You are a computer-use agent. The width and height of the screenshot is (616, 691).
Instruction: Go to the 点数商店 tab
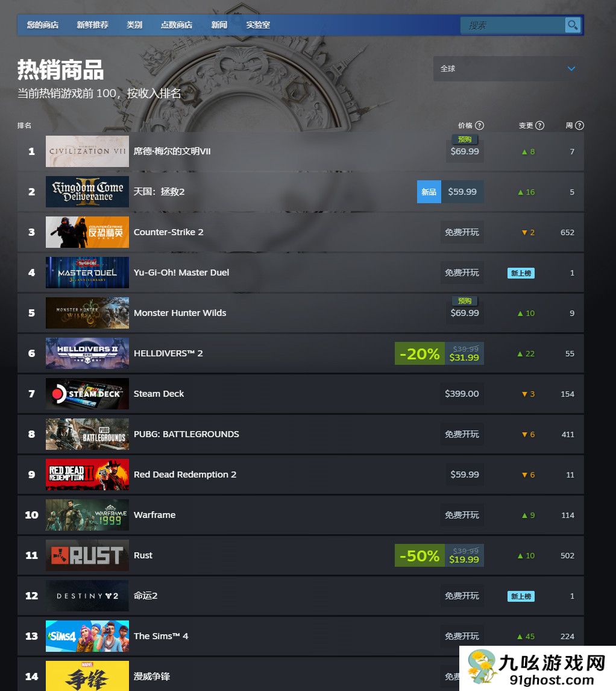pos(176,25)
